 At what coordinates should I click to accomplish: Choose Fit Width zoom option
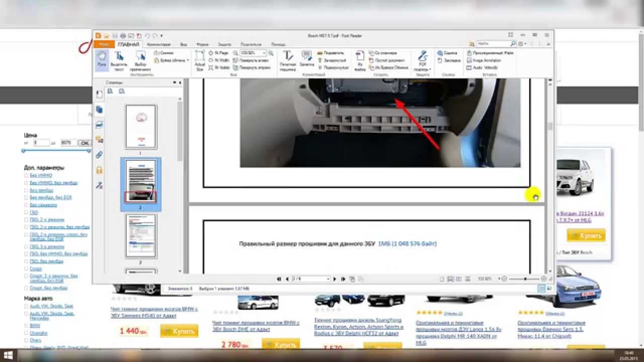219,60
